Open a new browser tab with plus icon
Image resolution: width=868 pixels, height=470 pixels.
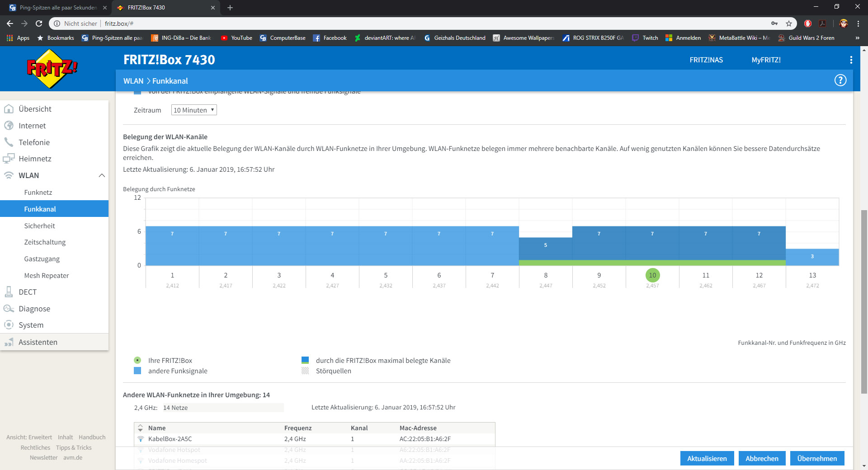(230, 8)
